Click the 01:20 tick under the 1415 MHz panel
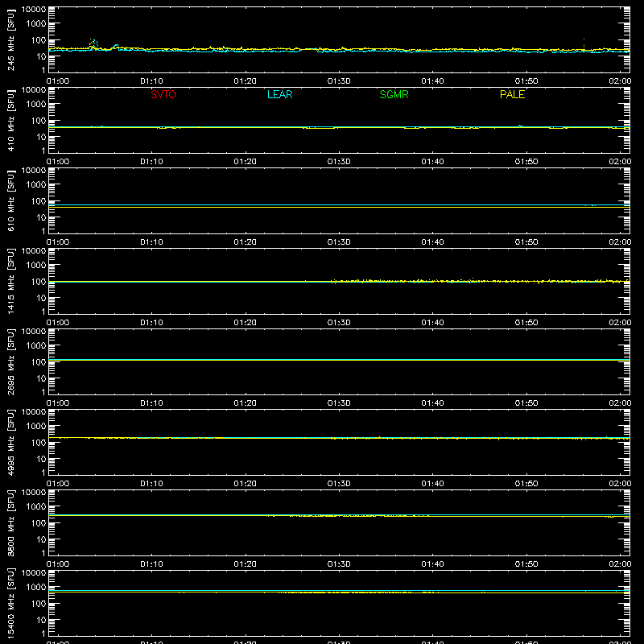The height and width of the screenshot is (644, 644). pos(246,323)
